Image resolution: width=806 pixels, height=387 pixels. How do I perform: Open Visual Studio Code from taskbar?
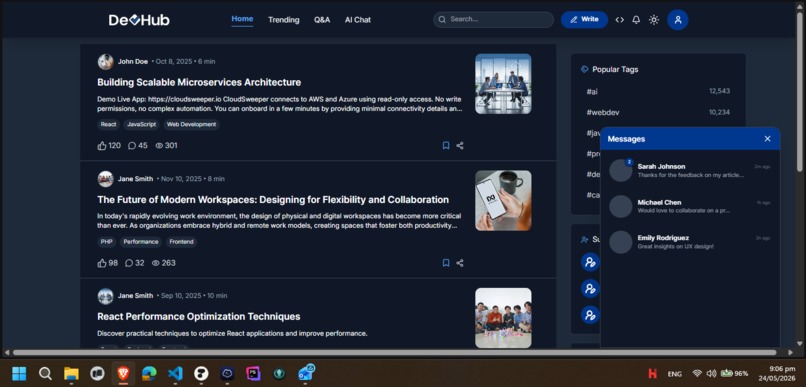coord(175,374)
